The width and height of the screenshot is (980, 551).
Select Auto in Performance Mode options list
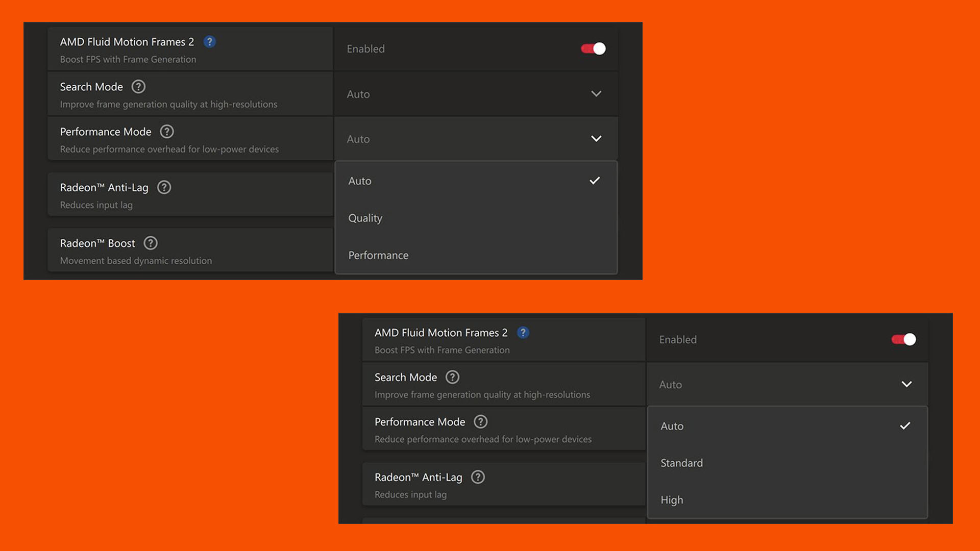tap(476, 181)
